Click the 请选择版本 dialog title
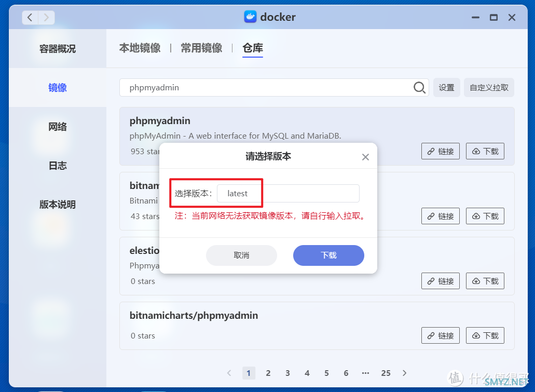The width and height of the screenshot is (535, 392). point(268,156)
